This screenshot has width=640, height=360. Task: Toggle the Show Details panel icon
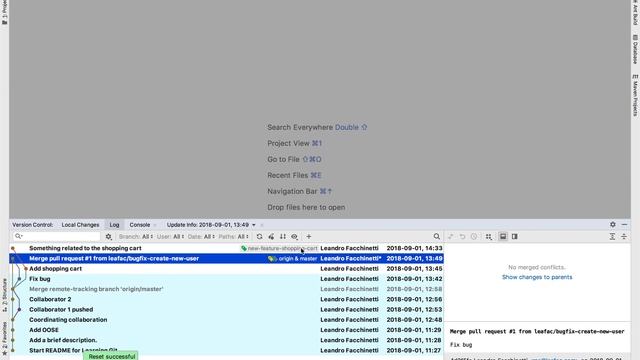(503, 236)
